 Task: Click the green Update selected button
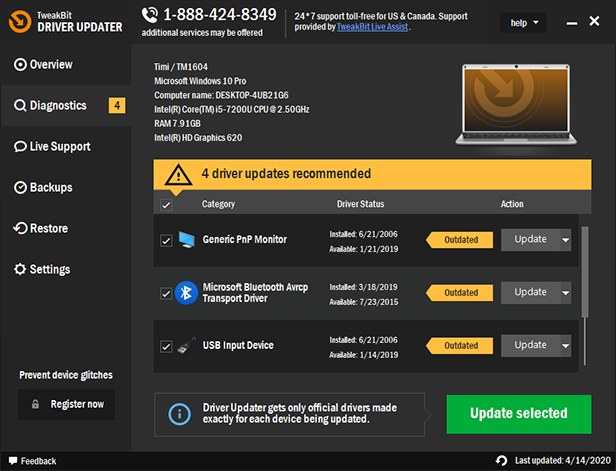tap(519, 414)
